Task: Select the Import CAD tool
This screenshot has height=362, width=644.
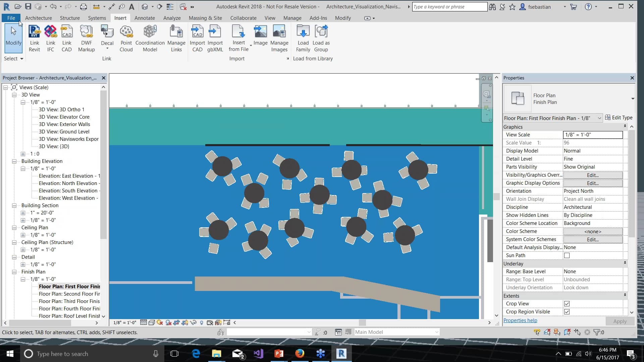Action: click(x=197, y=37)
